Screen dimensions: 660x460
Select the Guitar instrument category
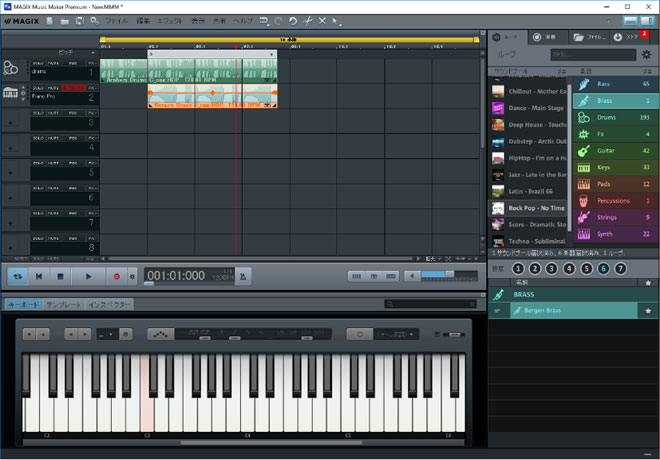point(614,151)
